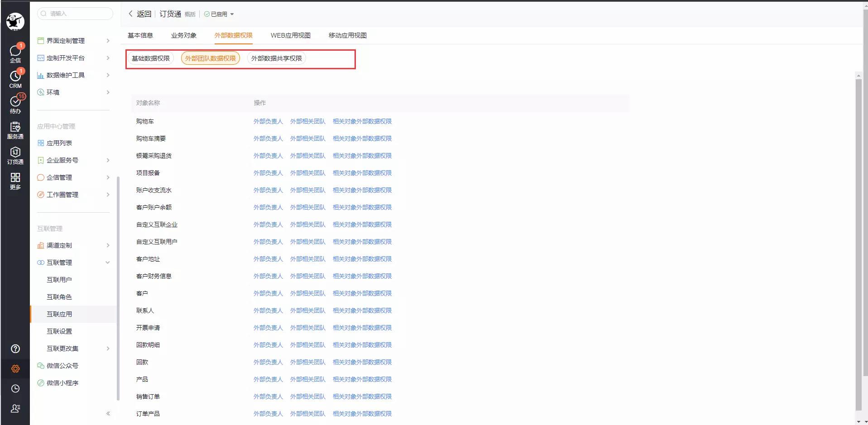The image size is (868, 425).
Task: Switch to 外部数据权限 tab
Action: click(234, 35)
